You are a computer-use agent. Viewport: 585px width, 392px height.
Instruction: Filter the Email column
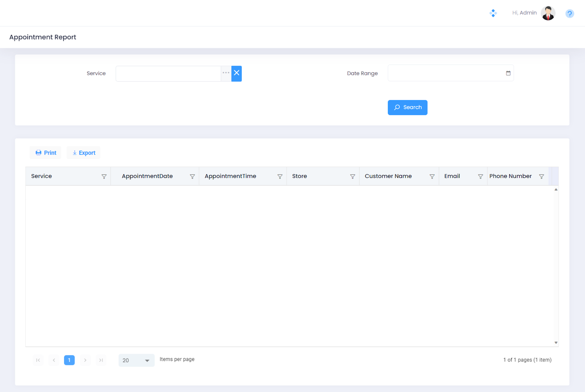coord(480,177)
